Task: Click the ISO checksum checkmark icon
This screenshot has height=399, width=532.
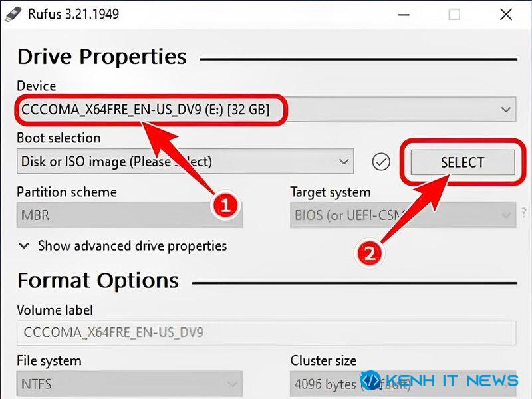Action: pos(381,162)
